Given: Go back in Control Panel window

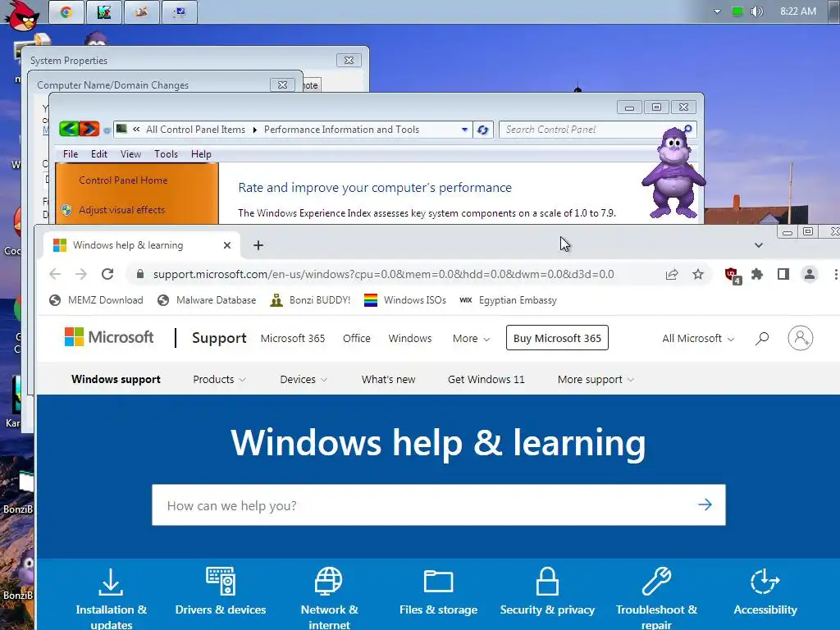Looking at the screenshot, I should pyautogui.click(x=69, y=129).
